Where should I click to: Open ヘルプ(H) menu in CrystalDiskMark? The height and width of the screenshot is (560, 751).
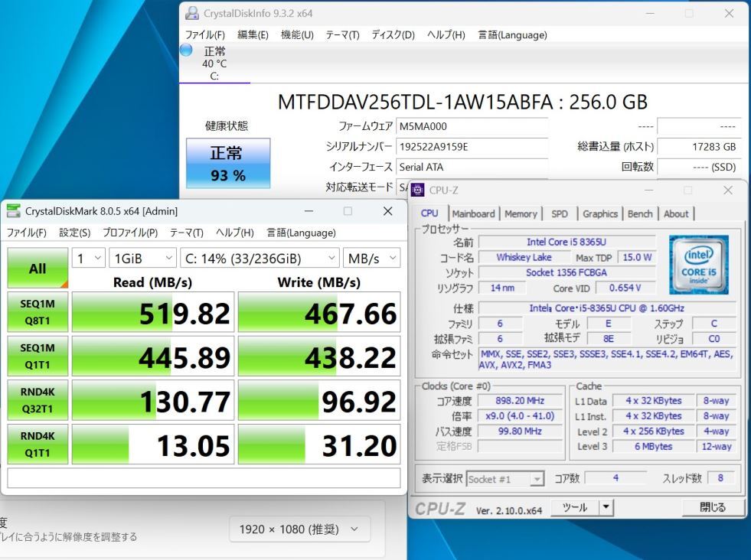(235, 233)
